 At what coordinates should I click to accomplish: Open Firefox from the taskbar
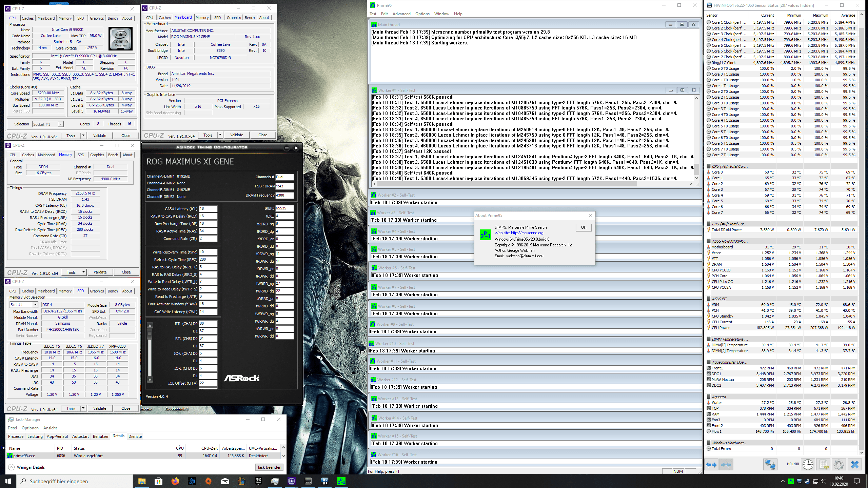175,481
